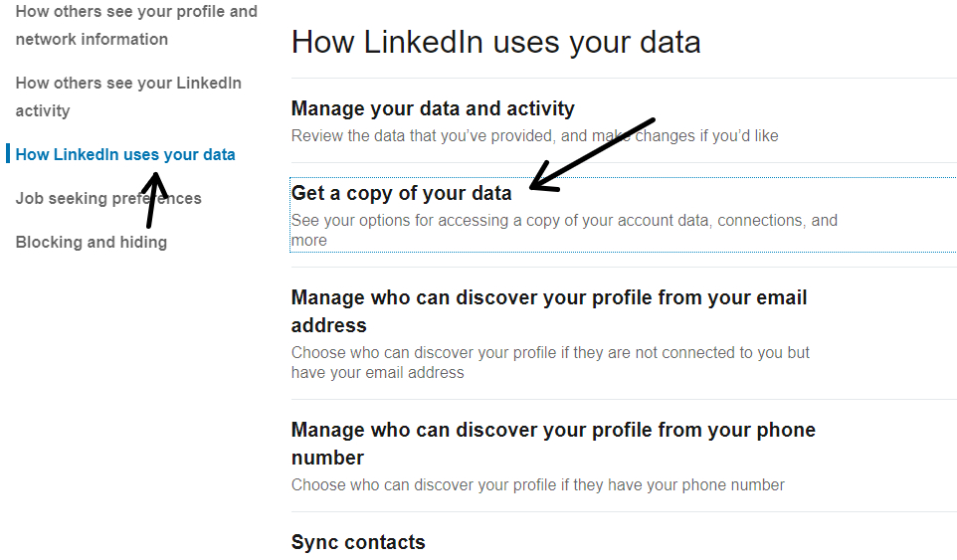Click the large "How LinkedIn uses your data" page heading
This screenshot has height=560, width=957.
[495, 42]
